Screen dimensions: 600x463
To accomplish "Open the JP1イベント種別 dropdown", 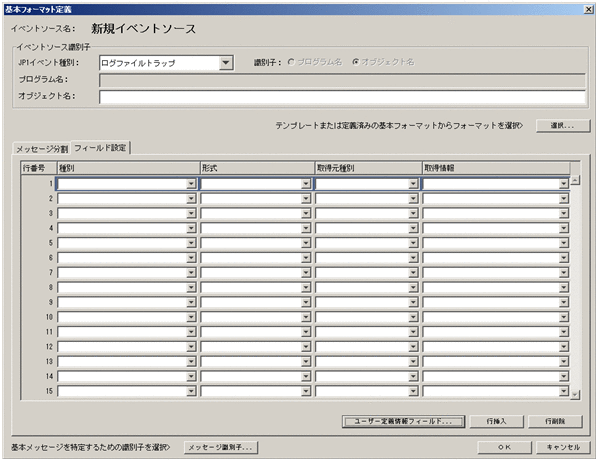I will [x=226, y=63].
